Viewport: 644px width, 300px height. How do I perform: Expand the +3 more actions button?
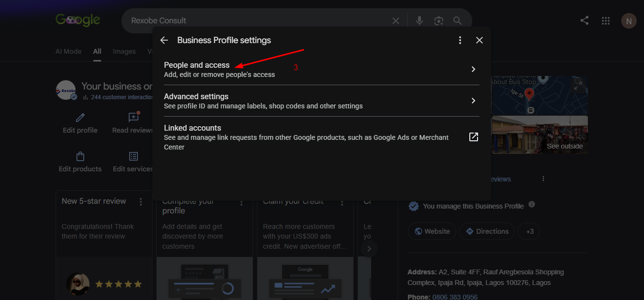(x=529, y=231)
